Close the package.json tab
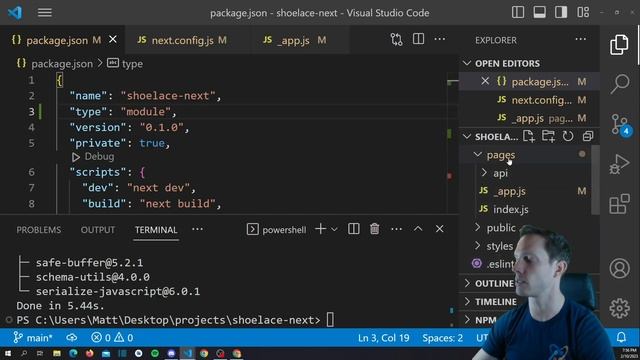 click(113, 40)
